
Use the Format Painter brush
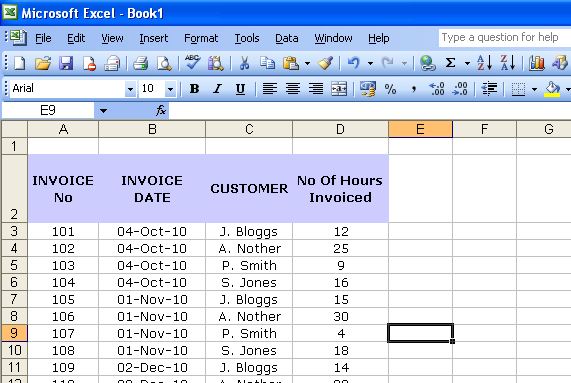(326, 63)
